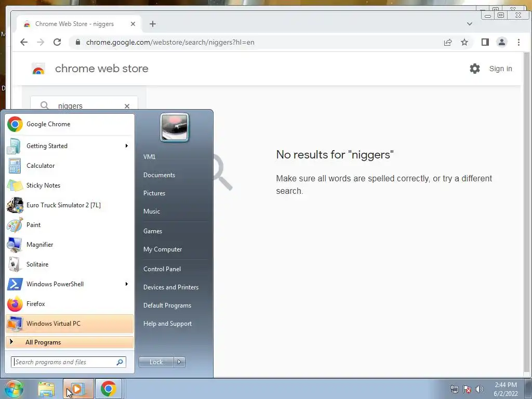Click the Chrome address bar URL
Screen dimensions: 532x399
(x=170, y=43)
